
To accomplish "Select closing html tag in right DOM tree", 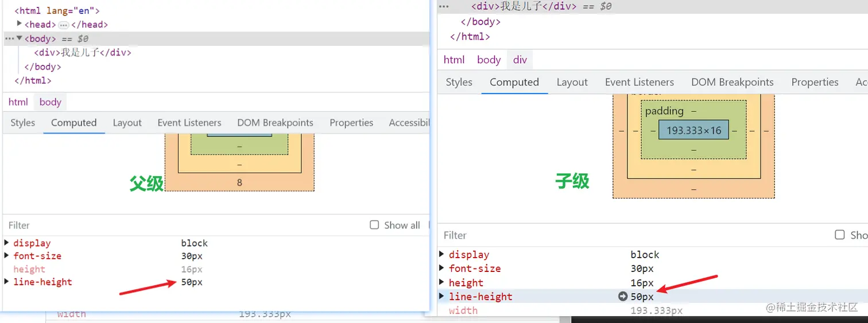I will click(x=470, y=36).
